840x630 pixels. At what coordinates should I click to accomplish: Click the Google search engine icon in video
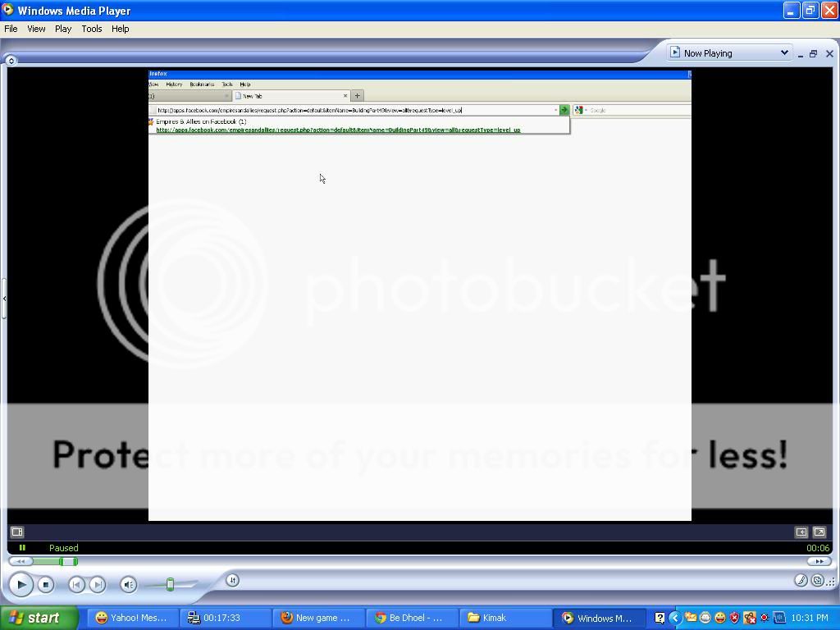tap(578, 110)
